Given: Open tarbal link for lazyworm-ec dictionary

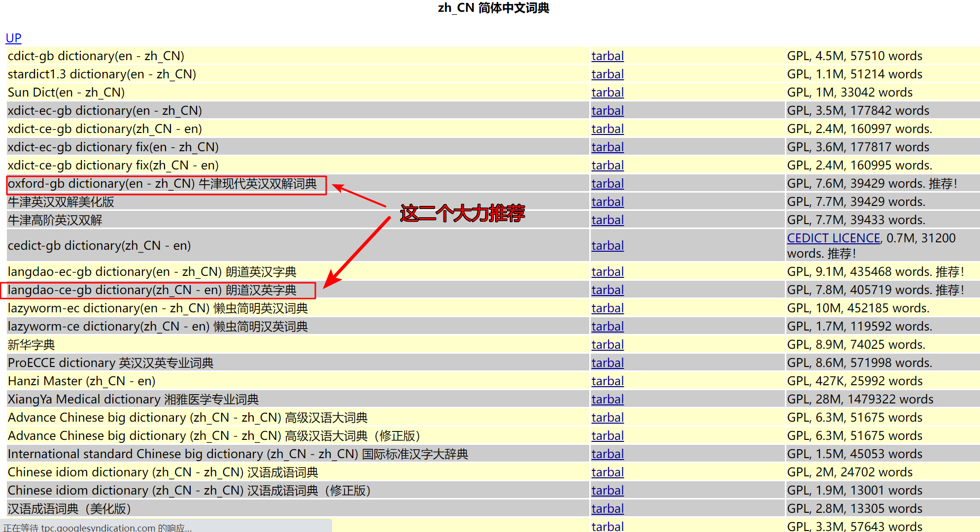Looking at the screenshot, I should click(607, 308).
